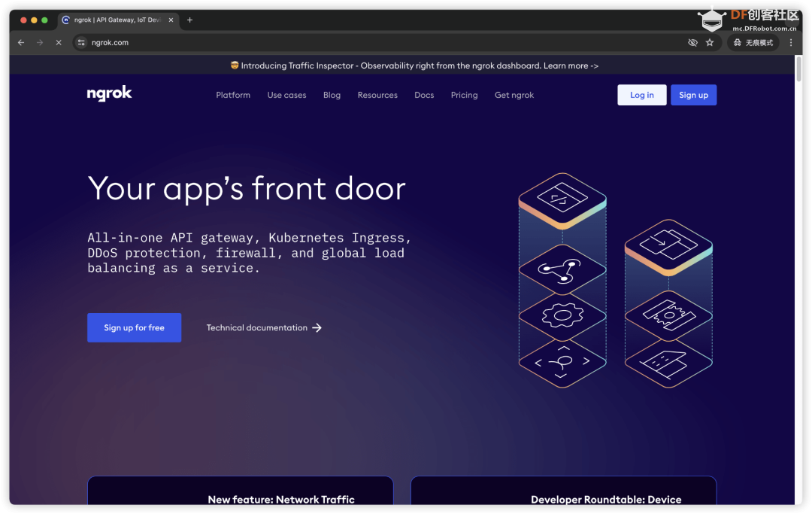
Task: Close the ngrok browser tab
Action: [x=171, y=20]
